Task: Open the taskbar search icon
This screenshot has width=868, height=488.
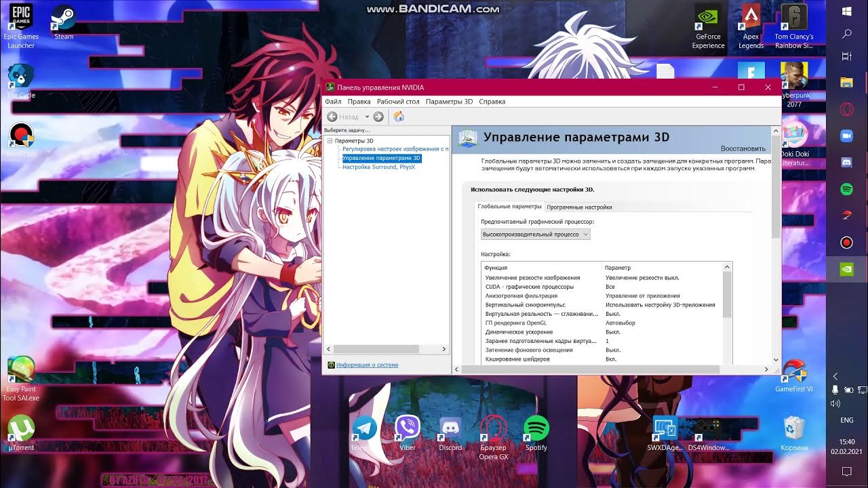Action: click(846, 34)
